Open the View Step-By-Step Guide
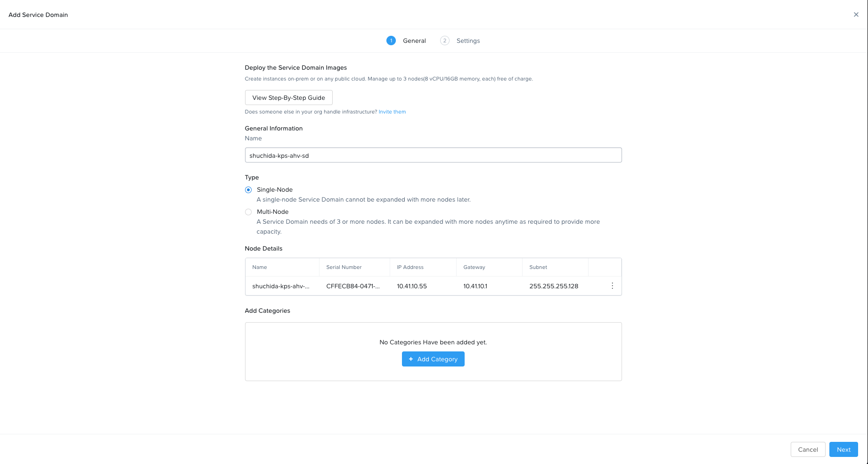The image size is (868, 464). [x=288, y=98]
